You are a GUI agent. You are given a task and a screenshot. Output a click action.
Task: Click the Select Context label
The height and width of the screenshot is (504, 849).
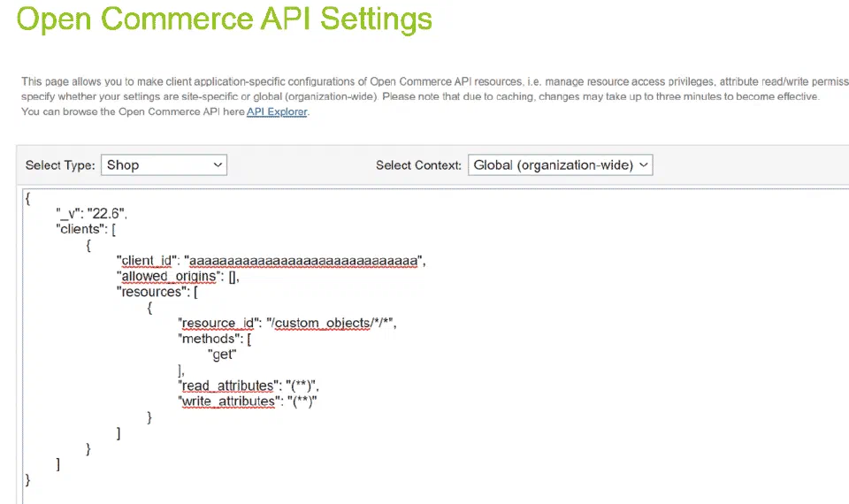pyautogui.click(x=418, y=165)
